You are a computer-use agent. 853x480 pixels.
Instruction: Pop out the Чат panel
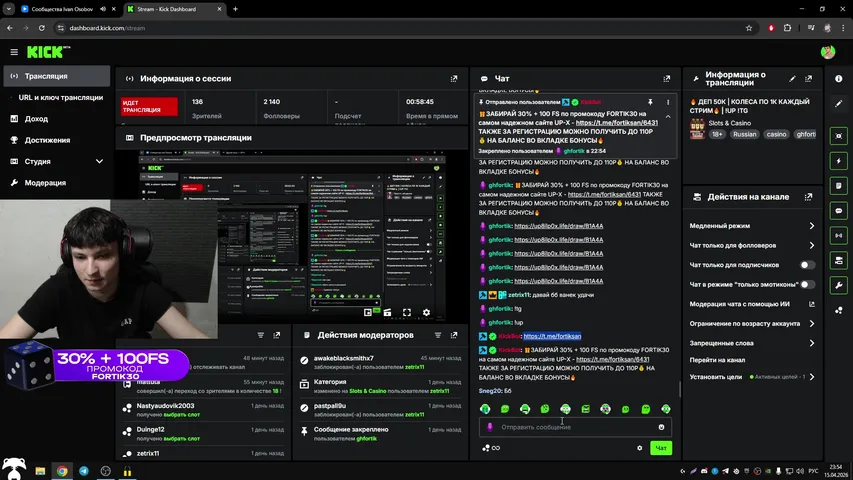coord(666,79)
